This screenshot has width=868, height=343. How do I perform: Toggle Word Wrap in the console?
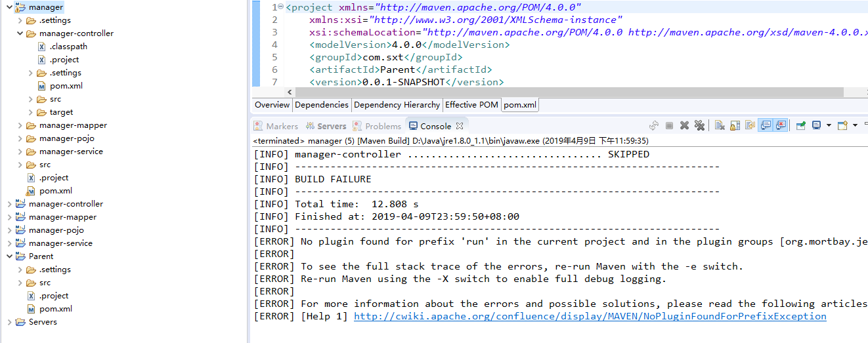coord(750,126)
